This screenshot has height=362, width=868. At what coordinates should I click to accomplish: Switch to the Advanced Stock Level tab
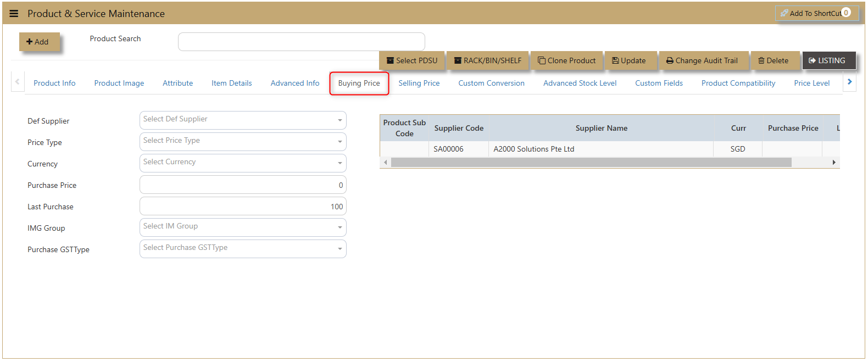pos(580,83)
